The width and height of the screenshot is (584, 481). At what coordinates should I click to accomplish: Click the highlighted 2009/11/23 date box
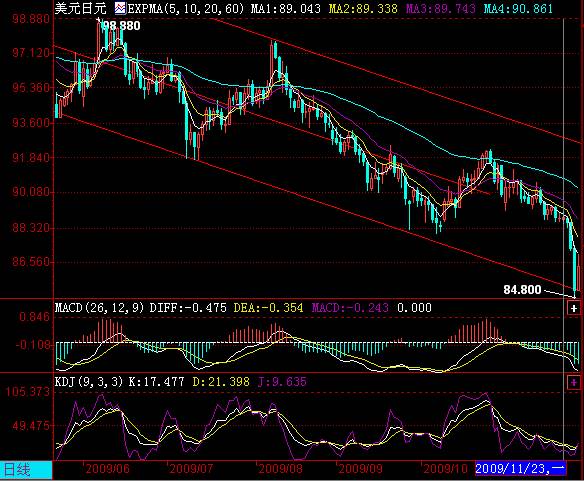click(520, 469)
